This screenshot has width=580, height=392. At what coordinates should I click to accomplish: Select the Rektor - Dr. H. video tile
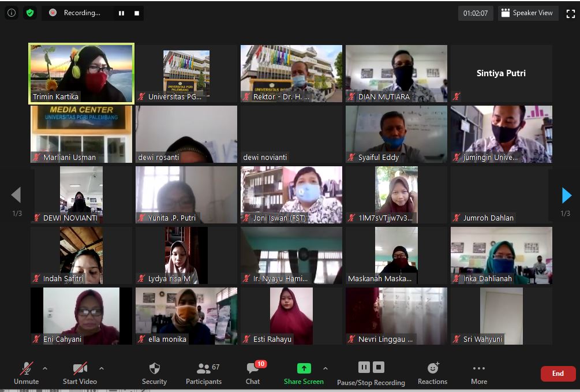coord(291,73)
